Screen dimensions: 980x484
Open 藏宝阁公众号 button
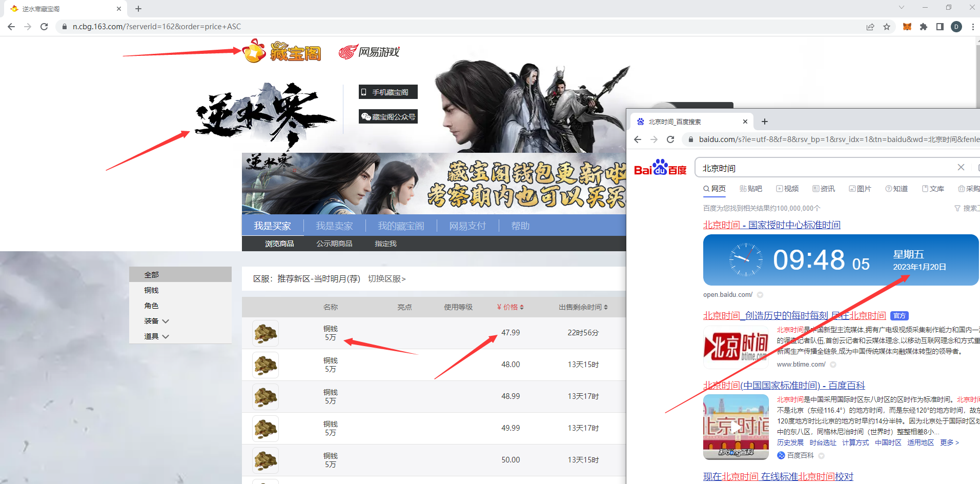click(388, 116)
